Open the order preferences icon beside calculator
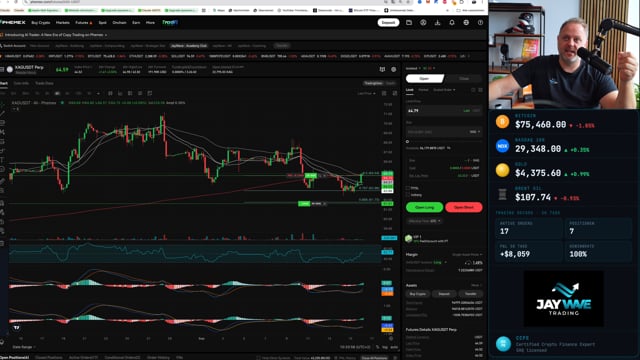This screenshot has width=640, height=360. click(x=480, y=90)
